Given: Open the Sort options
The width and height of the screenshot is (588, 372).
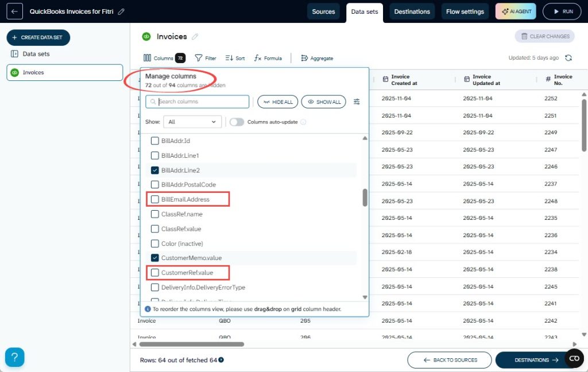Looking at the screenshot, I should coord(234,58).
